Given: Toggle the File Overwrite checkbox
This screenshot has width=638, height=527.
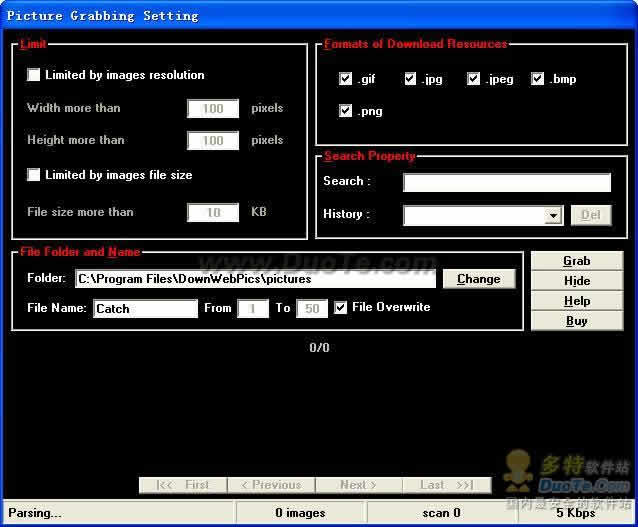Looking at the screenshot, I should [x=341, y=307].
